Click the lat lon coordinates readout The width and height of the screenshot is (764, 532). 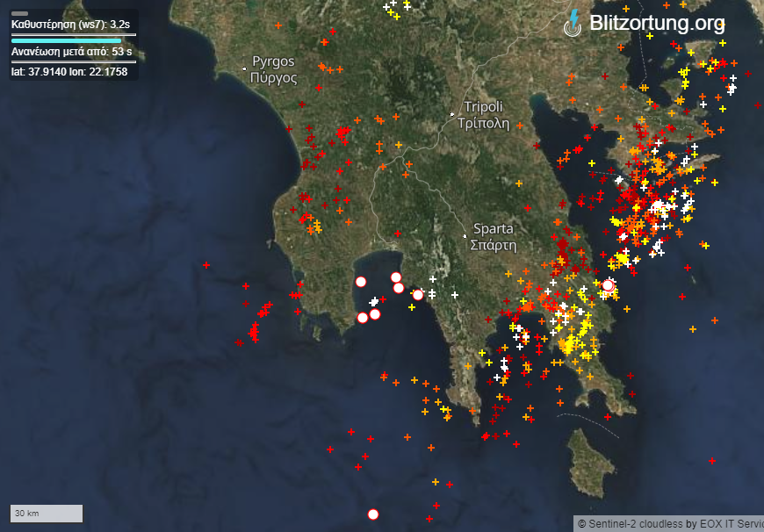69,72
